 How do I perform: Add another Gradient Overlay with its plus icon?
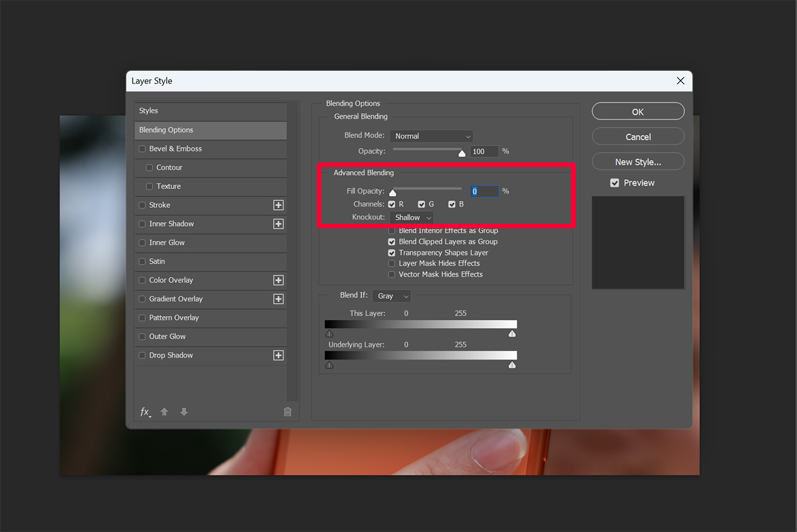click(278, 299)
